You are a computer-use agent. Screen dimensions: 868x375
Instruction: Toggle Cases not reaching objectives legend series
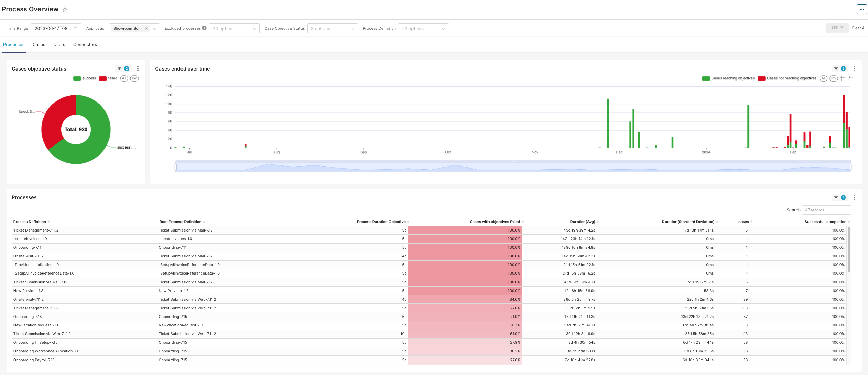click(787, 78)
